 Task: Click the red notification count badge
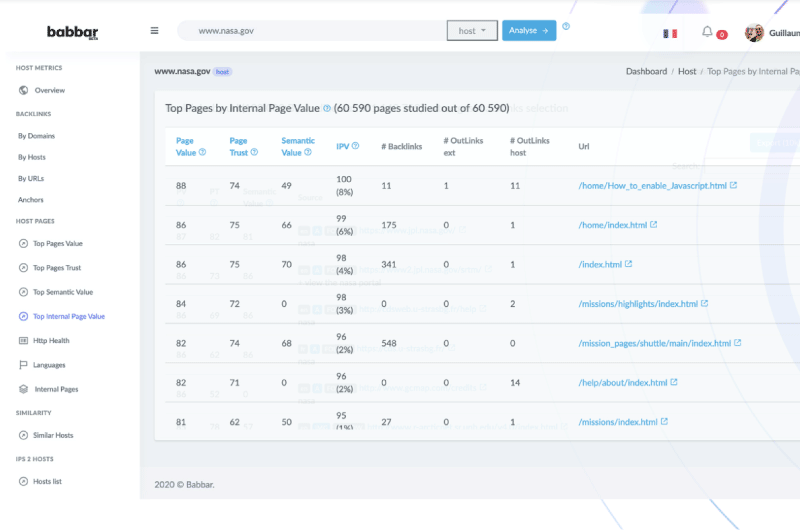point(721,35)
